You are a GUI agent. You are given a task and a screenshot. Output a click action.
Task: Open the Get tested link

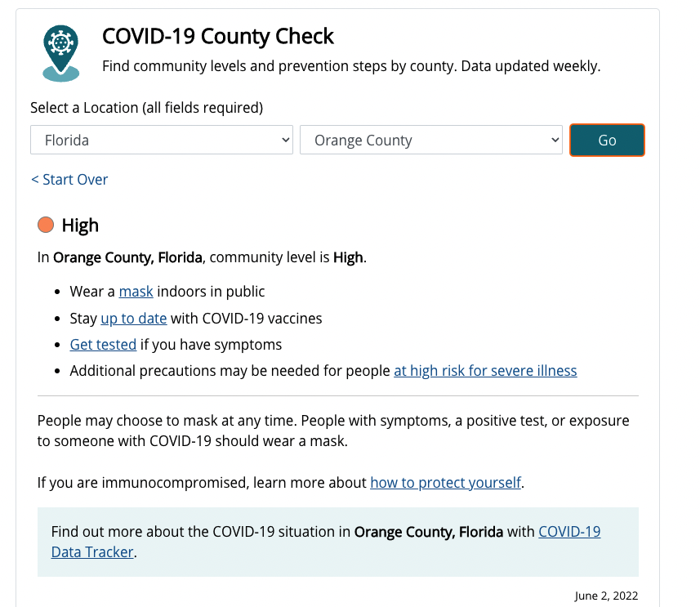click(x=103, y=345)
